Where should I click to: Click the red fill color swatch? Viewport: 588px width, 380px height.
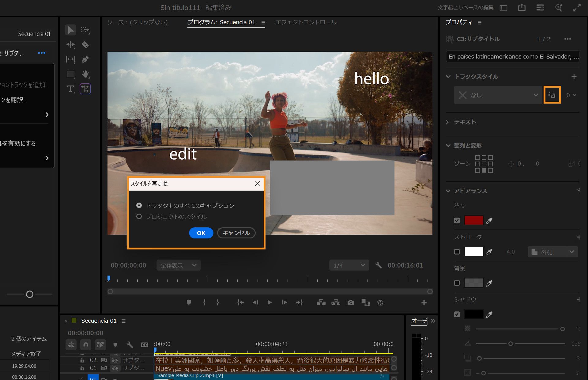click(473, 220)
